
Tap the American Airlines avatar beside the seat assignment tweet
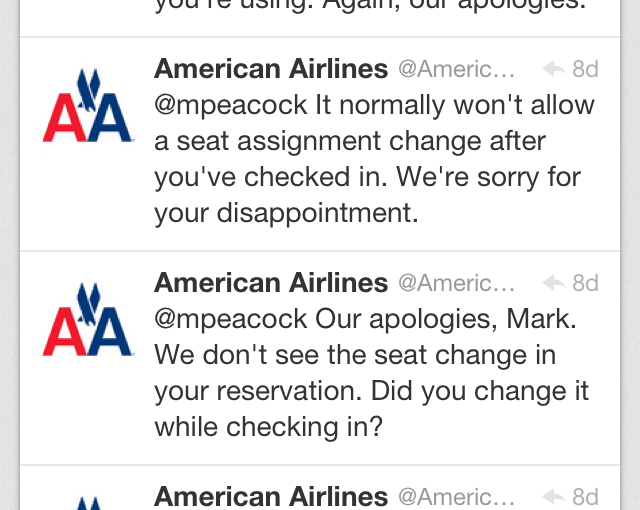pos(88,106)
